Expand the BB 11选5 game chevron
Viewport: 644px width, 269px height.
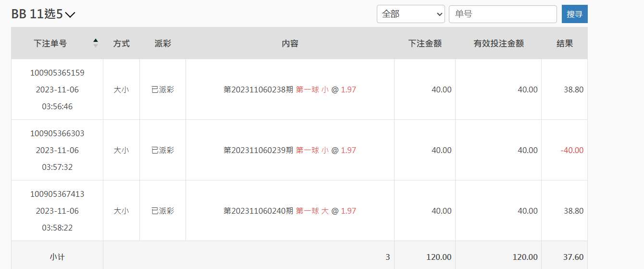pos(70,15)
